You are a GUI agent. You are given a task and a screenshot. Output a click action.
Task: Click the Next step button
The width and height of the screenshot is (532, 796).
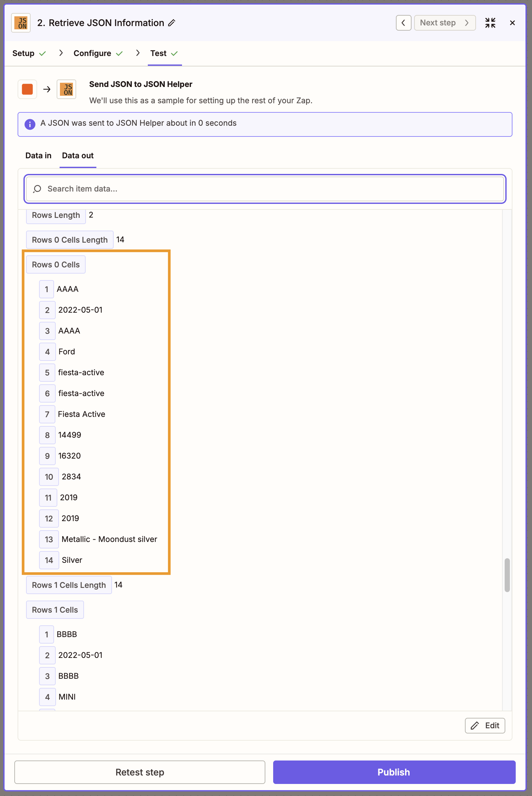[x=444, y=23]
